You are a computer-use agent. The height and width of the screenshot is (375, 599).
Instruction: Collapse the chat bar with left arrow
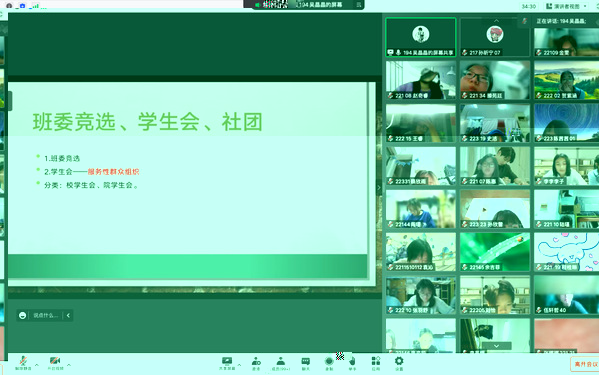(x=68, y=315)
